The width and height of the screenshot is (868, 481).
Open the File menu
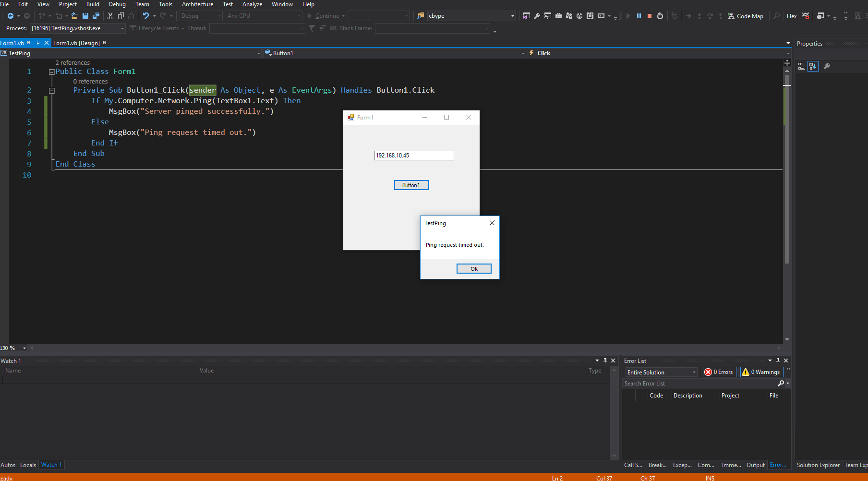pos(4,4)
